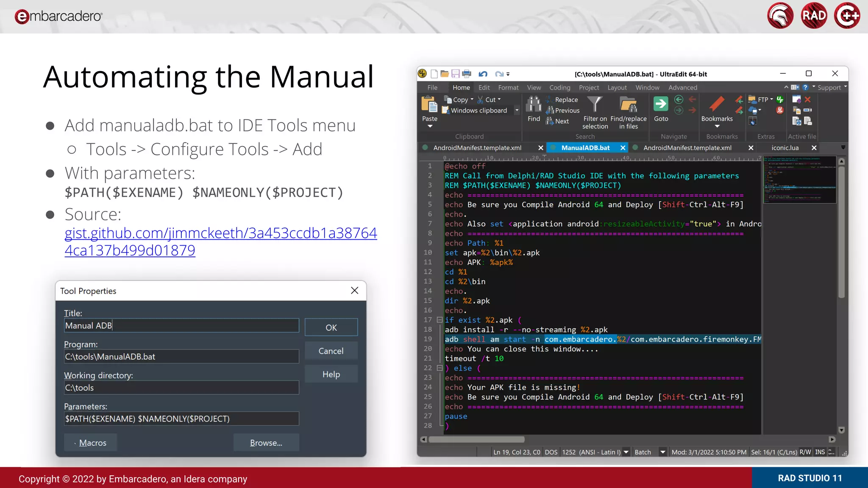Open the Bookmarks dropdown arrow
The width and height of the screenshot is (868, 488).
[717, 126]
